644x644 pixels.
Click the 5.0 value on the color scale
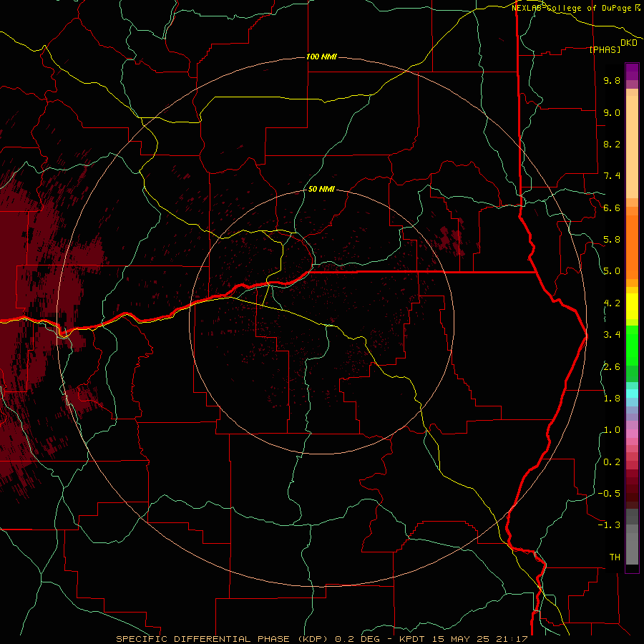[x=612, y=271]
